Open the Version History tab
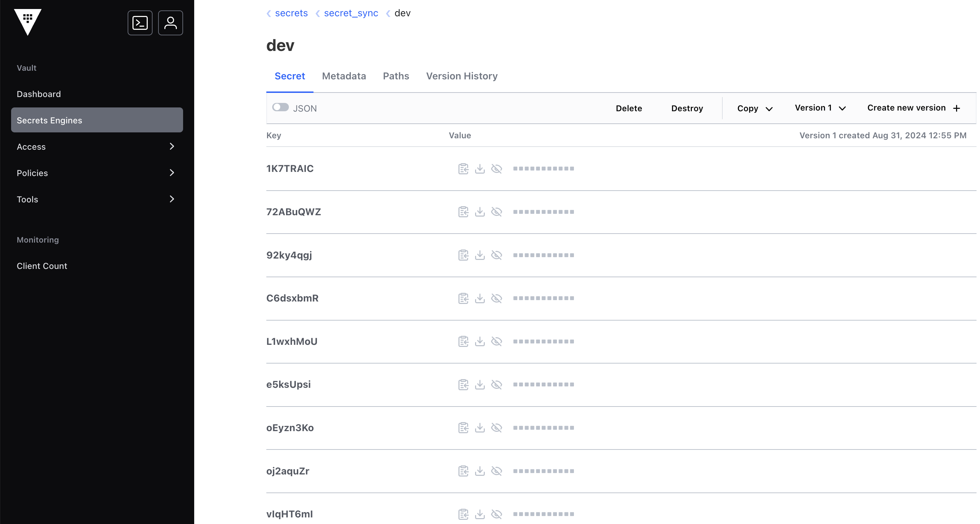Screen dimensions: 980x524 pos(462,76)
